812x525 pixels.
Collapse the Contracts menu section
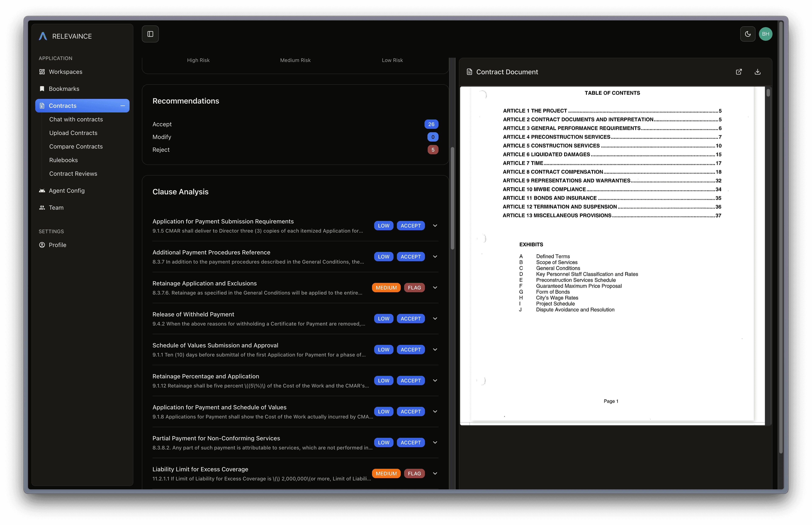pyautogui.click(x=123, y=106)
